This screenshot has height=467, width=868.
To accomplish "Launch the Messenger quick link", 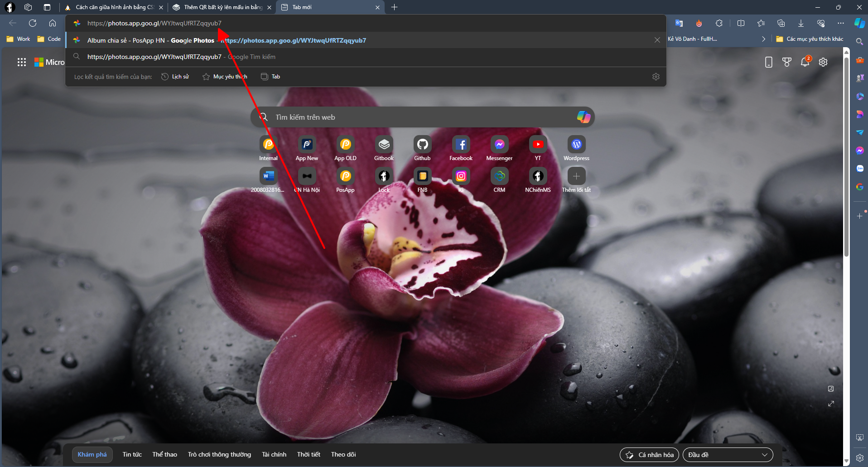I will click(499, 145).
